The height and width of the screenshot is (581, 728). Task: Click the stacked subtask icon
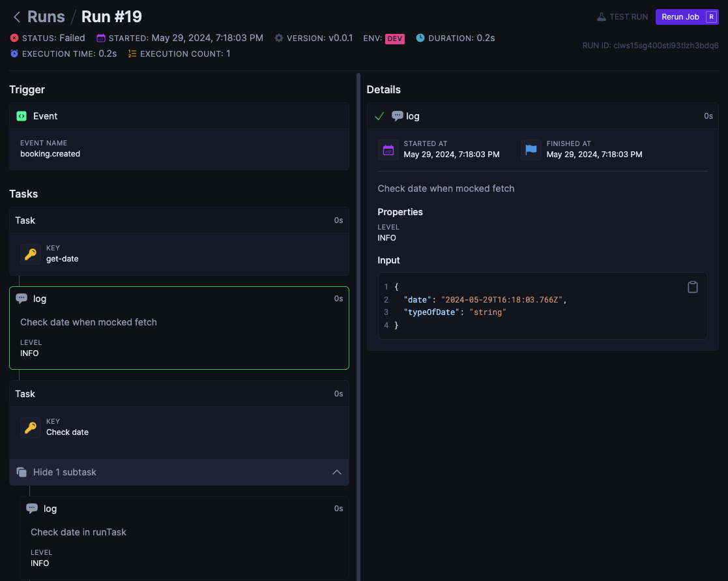[x=22, y=472]
